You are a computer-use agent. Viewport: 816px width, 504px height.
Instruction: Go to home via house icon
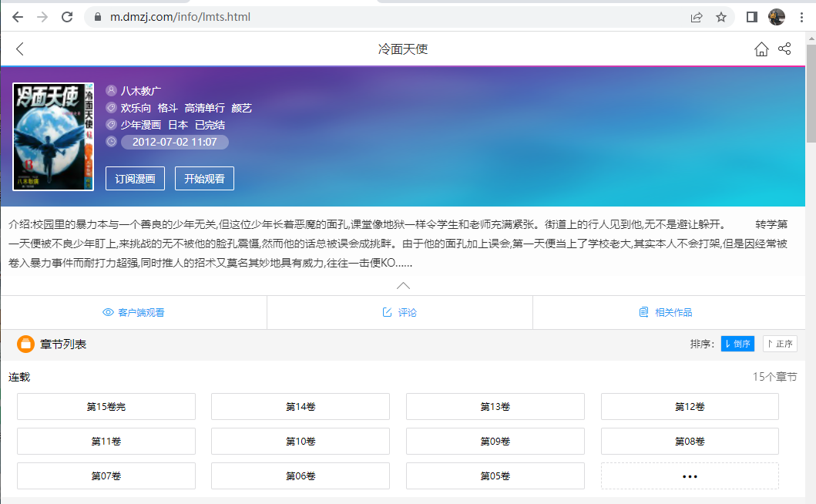(x=761, y=49)
